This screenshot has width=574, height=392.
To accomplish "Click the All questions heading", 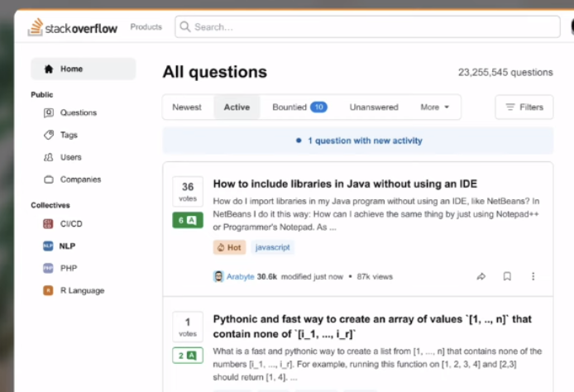I will pyautogui.click(x=215, y=72).
